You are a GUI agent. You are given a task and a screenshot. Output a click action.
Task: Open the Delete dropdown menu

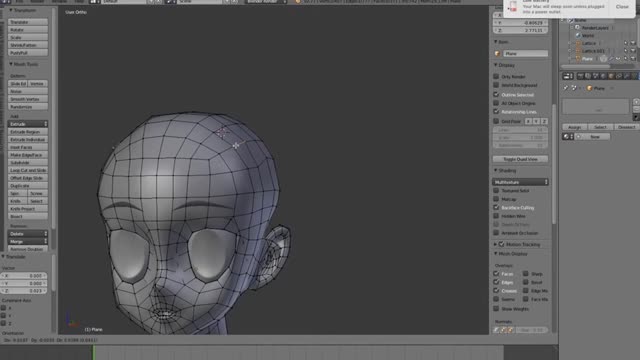click(28, 233)
